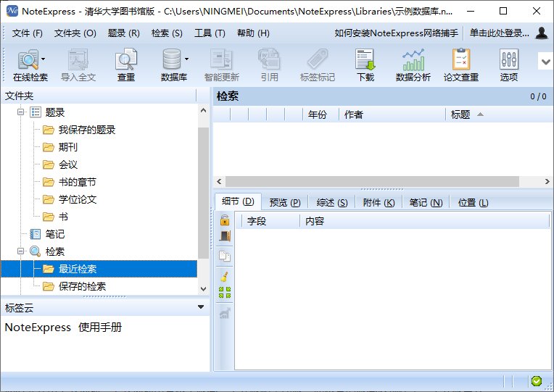Image resolution: width=554 pixels, height=392 pixels.
Task: Expand the 在线检索 dropdown arrow
Action: [x=43, y=59]
